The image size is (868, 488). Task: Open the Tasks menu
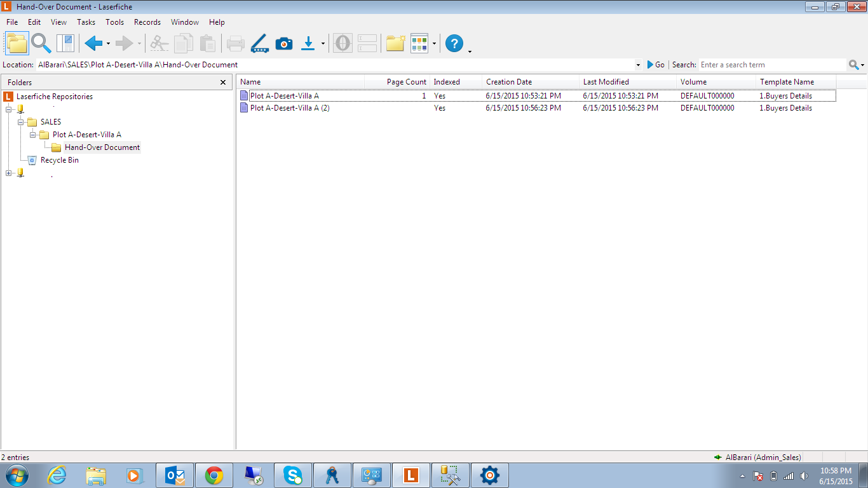point(86,22)
